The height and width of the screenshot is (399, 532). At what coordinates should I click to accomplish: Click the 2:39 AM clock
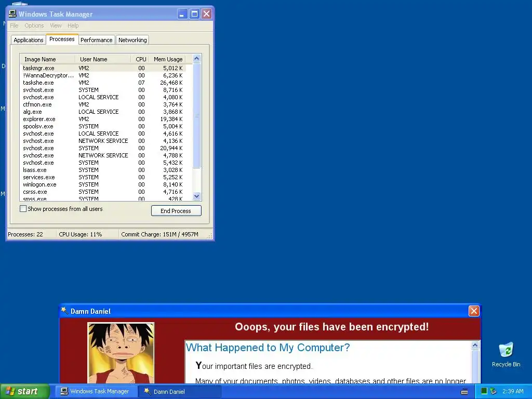tap(513, 392)
